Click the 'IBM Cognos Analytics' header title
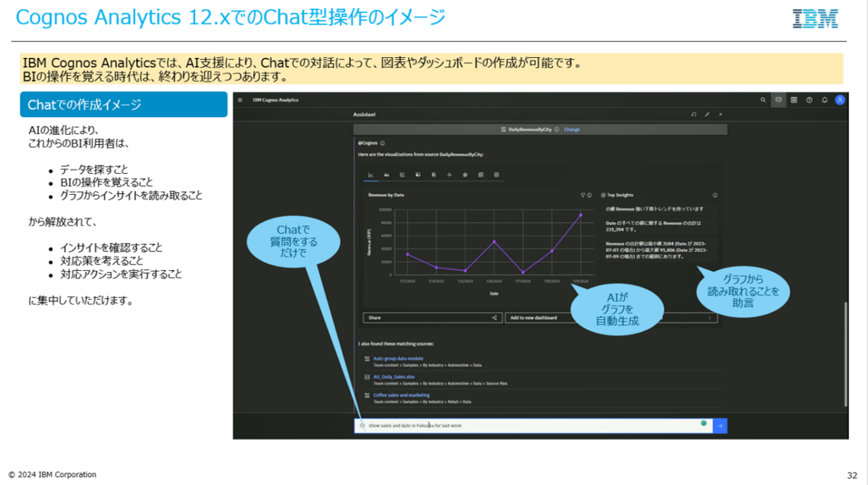The image size is (868, 485). click(x=276, y=100)
